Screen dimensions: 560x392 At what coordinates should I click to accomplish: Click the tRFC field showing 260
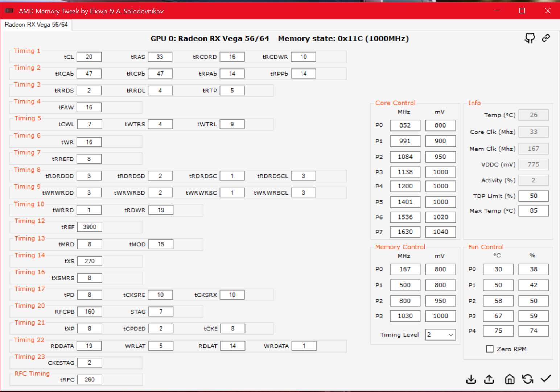[x=90, y=380]
